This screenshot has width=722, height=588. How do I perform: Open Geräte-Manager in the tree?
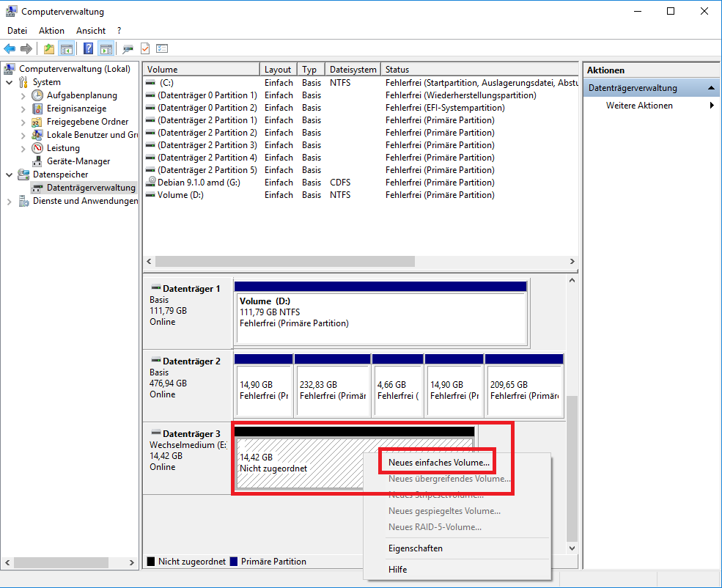(x=78, y=161)
